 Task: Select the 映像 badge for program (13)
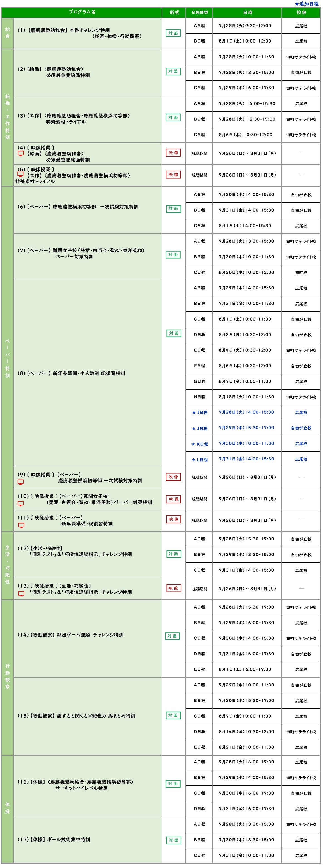click(x=173, y=588)
